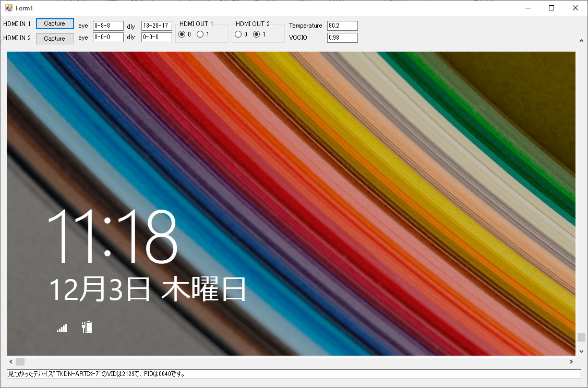Click the battery charging icon in captured image
The width and height of the screenshot is (588, 388).
[87, 327]
